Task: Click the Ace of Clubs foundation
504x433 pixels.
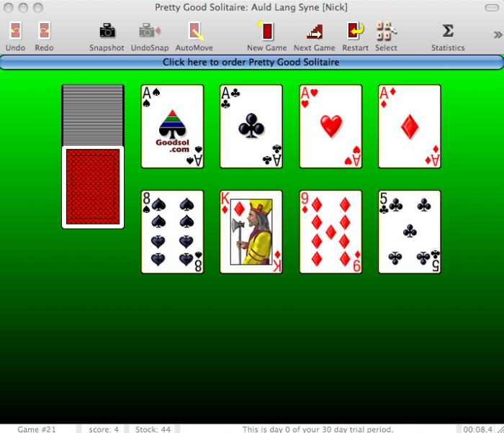Action: click(251, 127)
